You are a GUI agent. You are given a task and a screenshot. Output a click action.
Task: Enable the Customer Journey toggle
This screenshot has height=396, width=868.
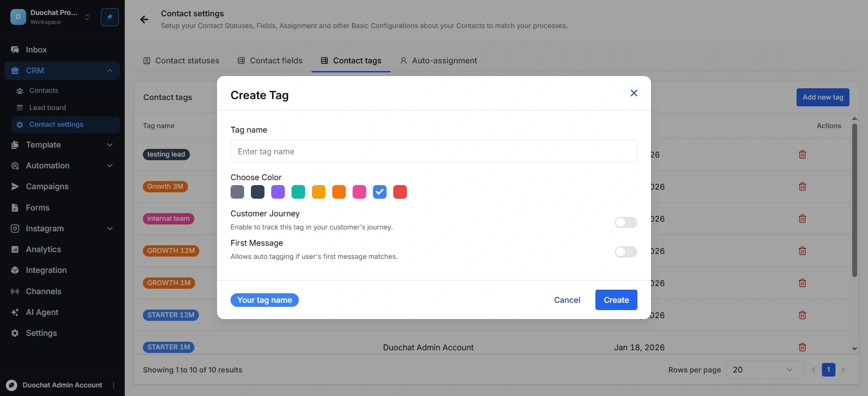point(626,222)
